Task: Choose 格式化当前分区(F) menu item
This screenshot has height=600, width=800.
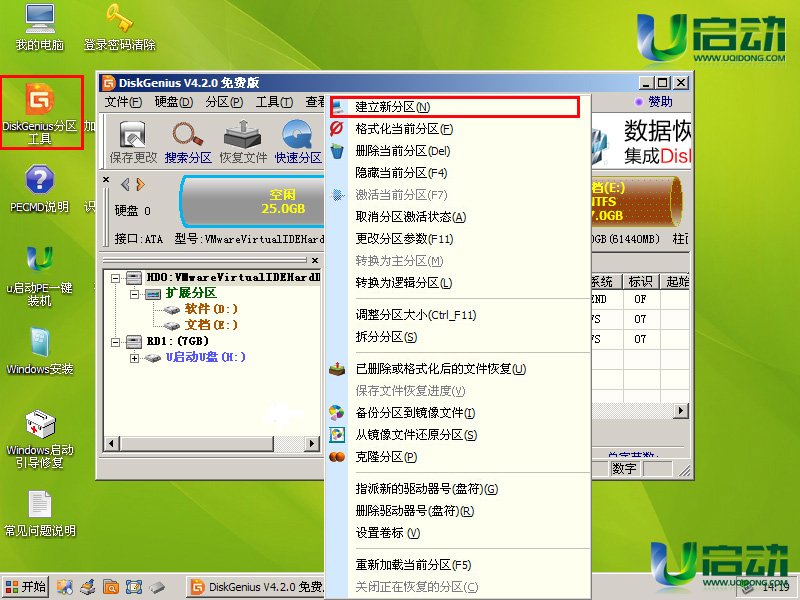Action: tap(458, 129)
